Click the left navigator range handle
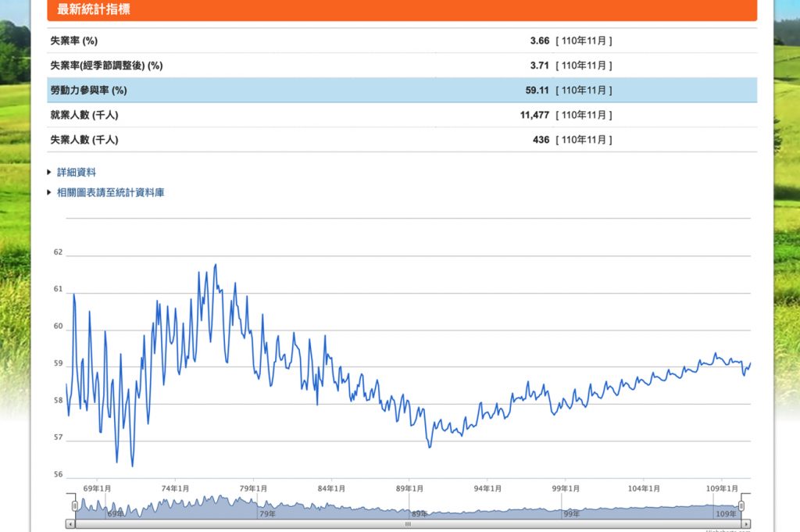 coord(74,506)
